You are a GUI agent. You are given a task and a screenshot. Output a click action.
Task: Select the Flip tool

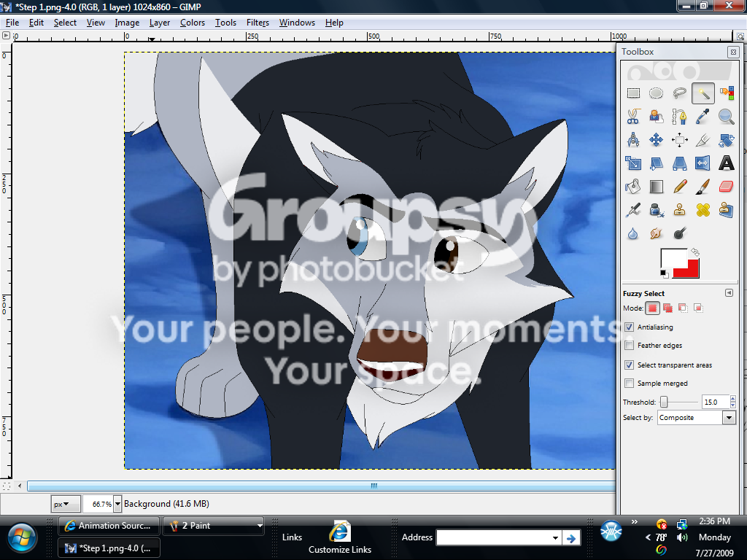tap(703, 163)
